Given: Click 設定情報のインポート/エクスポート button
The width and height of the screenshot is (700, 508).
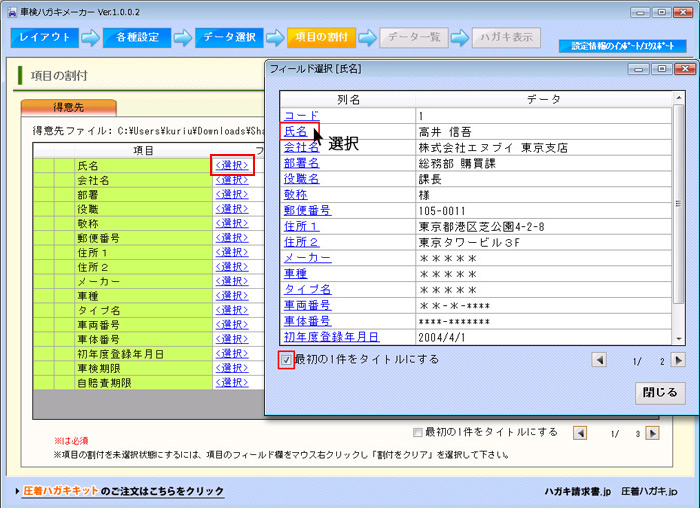Looking at the screenshot, I should pyautogui.click(x=623, y=46).
